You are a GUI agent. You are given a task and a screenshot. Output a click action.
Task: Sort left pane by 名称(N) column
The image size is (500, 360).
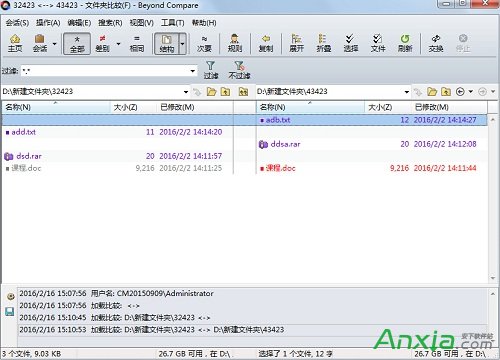click(x=56, y=107)
